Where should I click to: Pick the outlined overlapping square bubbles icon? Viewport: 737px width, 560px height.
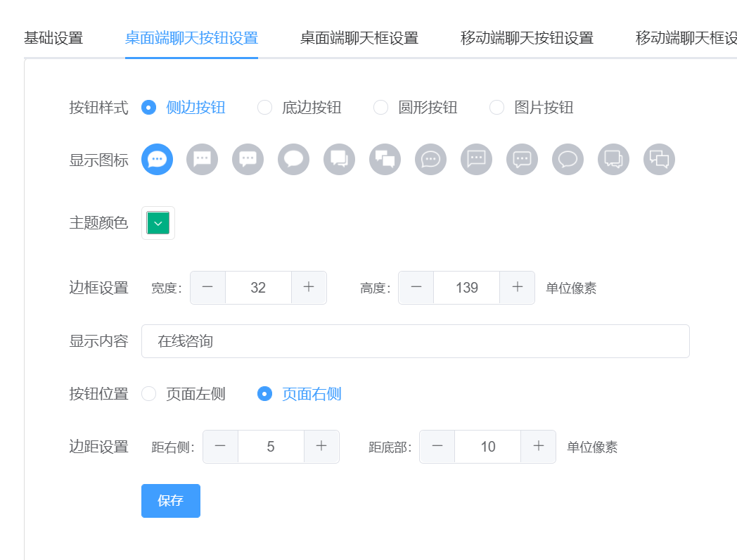659,160
